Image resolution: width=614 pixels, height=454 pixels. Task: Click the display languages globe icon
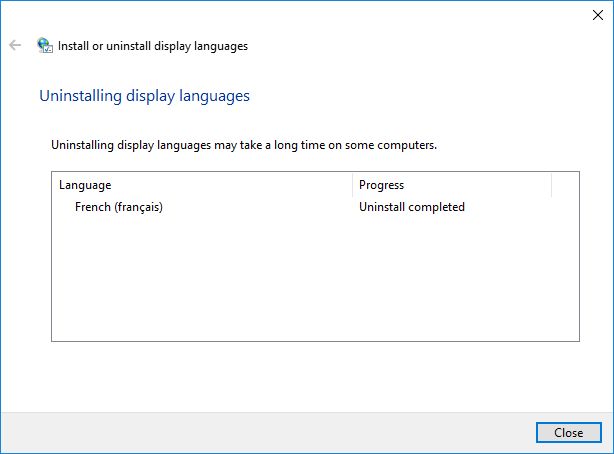tap(45, 45)
